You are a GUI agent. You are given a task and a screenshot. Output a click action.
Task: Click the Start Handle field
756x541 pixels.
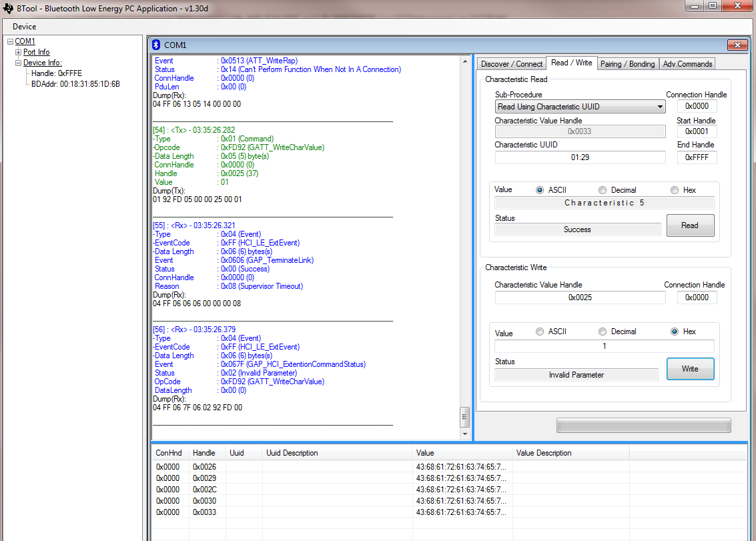pyautogui.click(x=697, y=131)
